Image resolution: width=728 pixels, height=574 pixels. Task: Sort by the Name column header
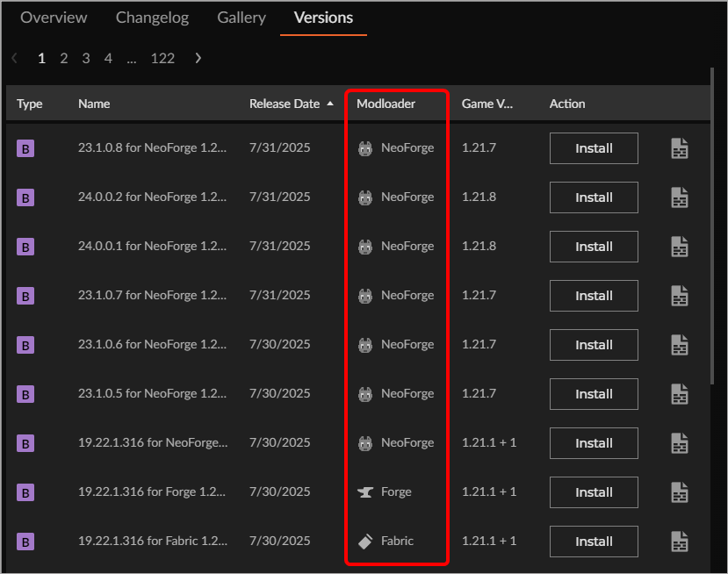94,104
